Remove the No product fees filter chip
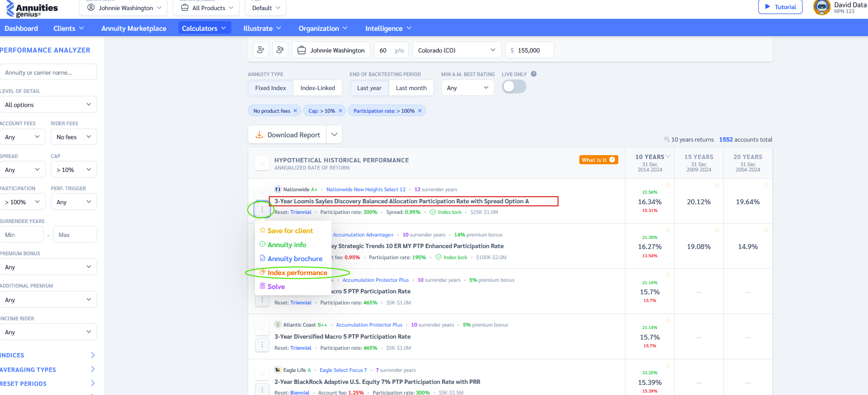Image resolution: width=868 pixels, height=395 pixels. point(295,111)
